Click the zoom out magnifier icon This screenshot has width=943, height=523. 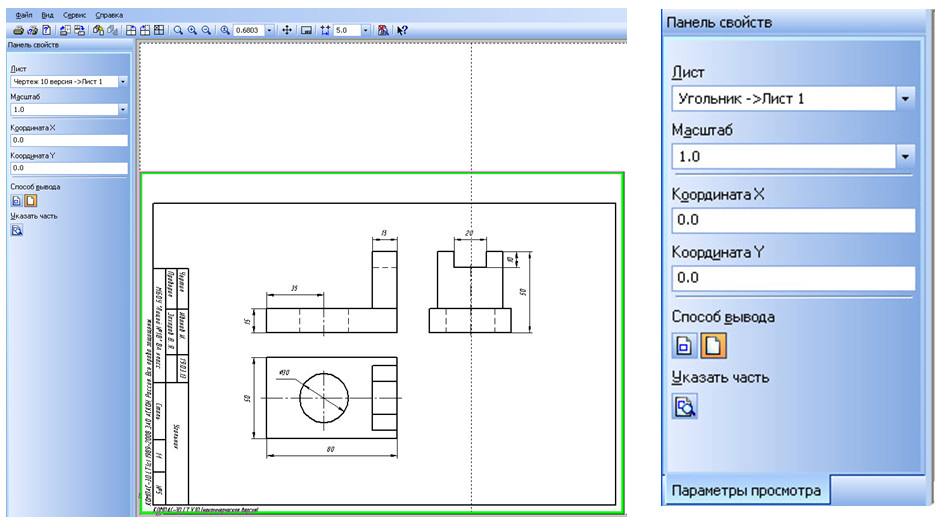(x=206, y=30)
